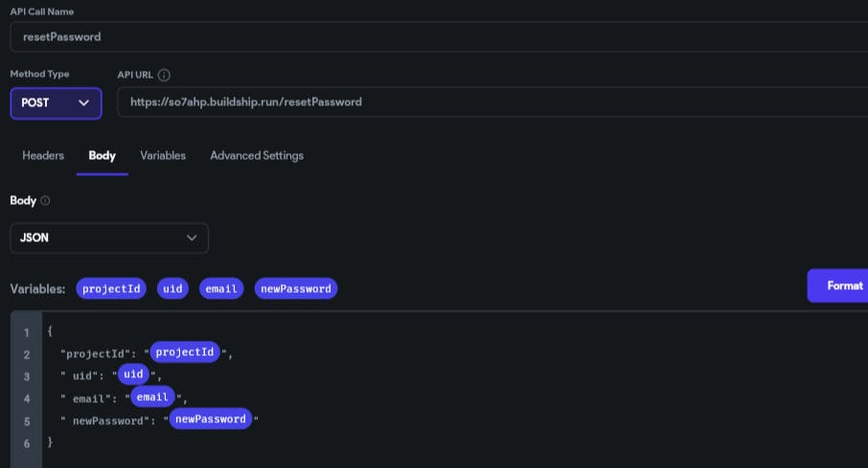Switch to the Headers tab
Screen dimensions: 868x468
coord(43,155)
